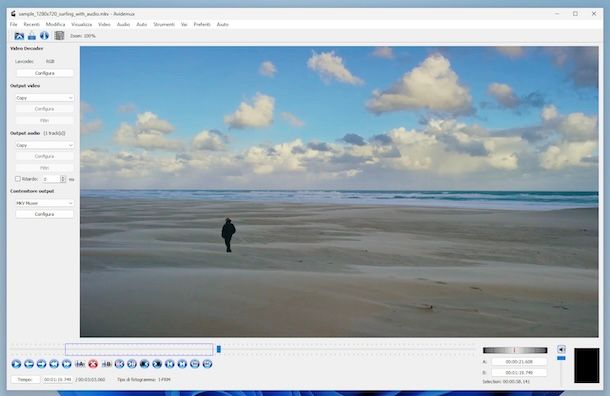Click the Save video toolbar icon
The width and height of the screenshot is (610, 396).
pos(32,36)
